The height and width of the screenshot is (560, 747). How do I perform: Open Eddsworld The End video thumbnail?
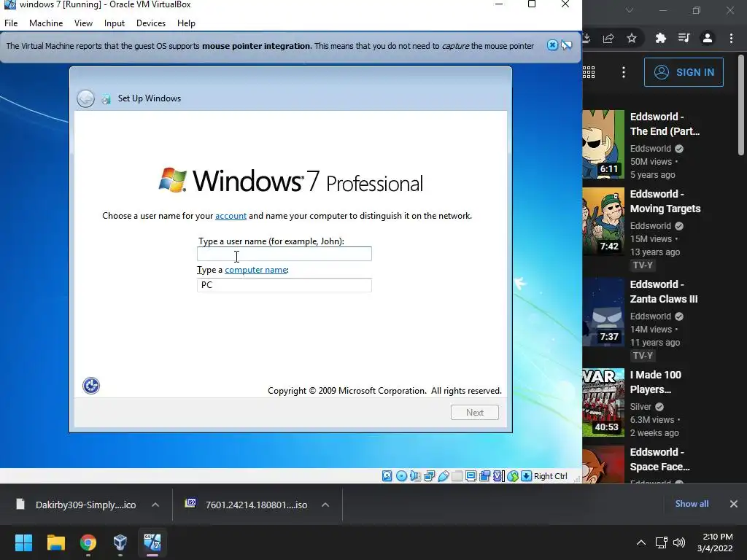click(603, 144)
